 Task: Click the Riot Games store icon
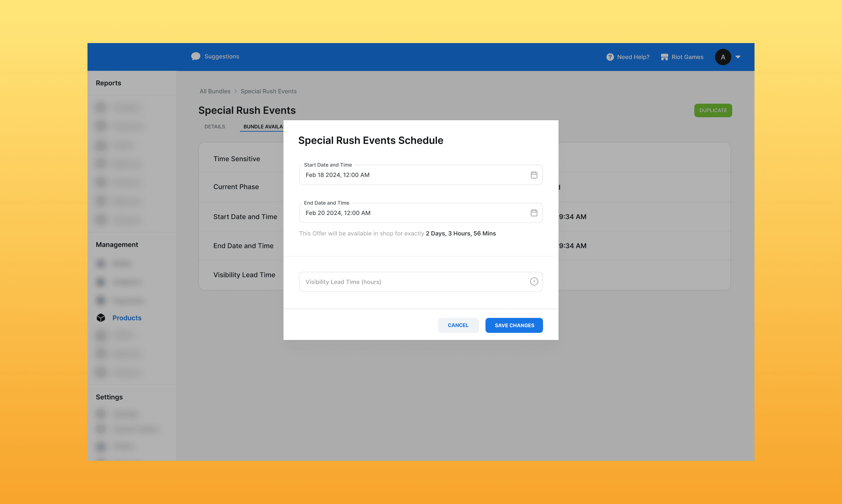pyautogui.click(x=664, y=57)
